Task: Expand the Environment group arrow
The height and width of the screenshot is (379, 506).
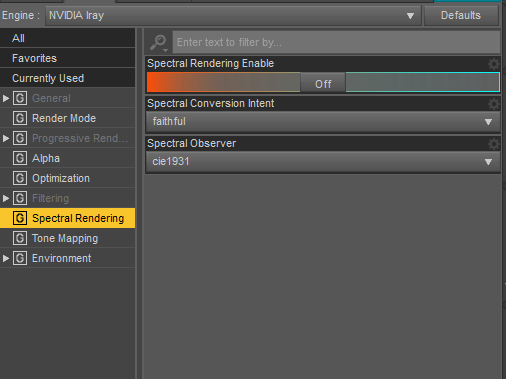Action: coord(6,258)
